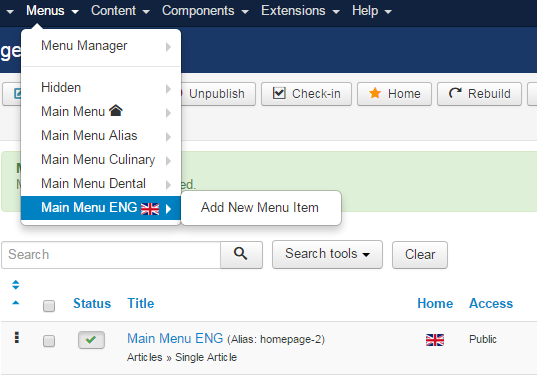Click the UK flag in the Home column
The height and width of the screenshot is (382, 537).
[435, 340]
